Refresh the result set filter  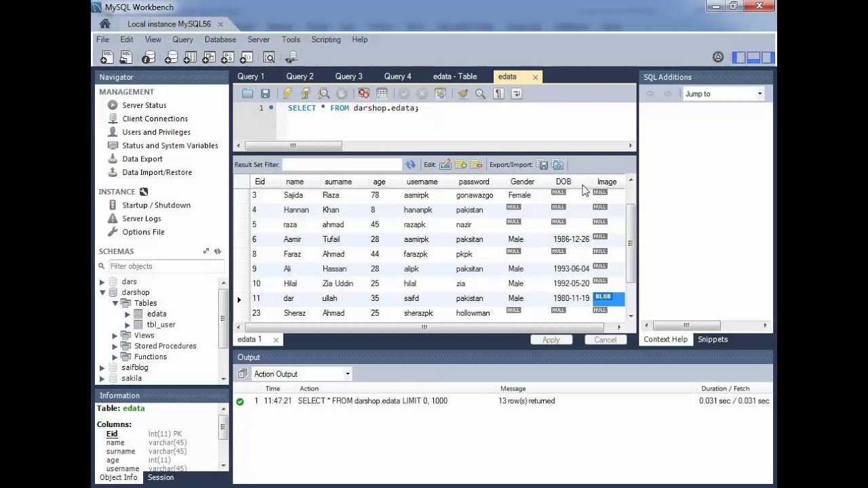[x=410, y=164]
